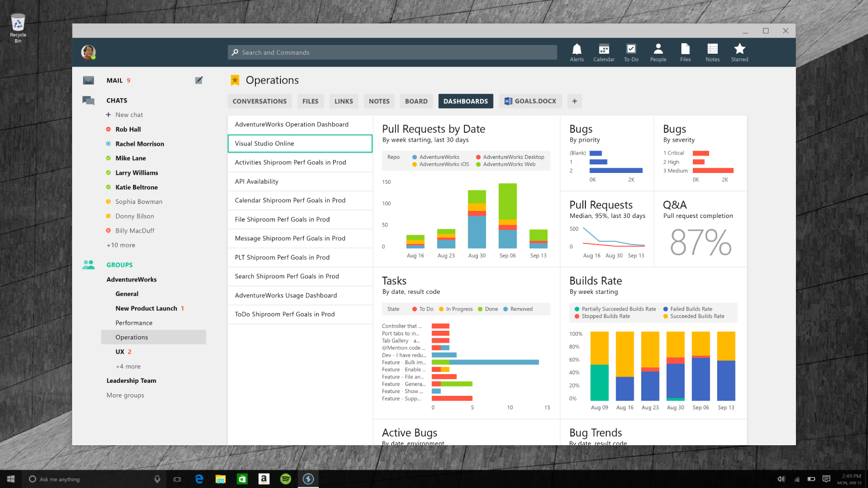This screenshot has height=488, width=868.
Task: Click the plus button to add tab
Action: click(575, 101)
